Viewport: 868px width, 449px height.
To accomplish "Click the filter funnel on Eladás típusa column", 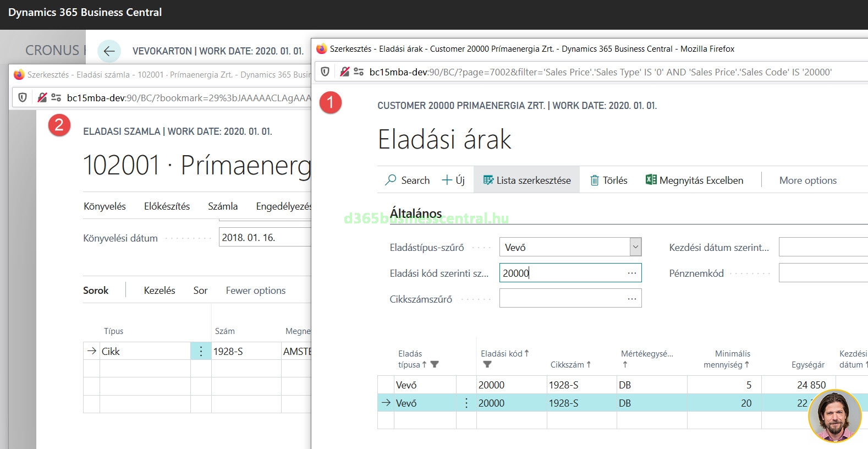I will point(435,364).
